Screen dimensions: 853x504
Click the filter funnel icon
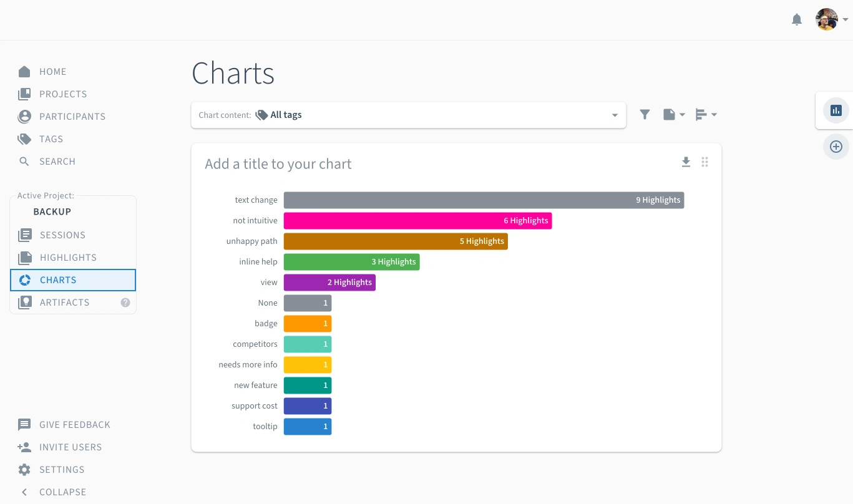[645, 115]
